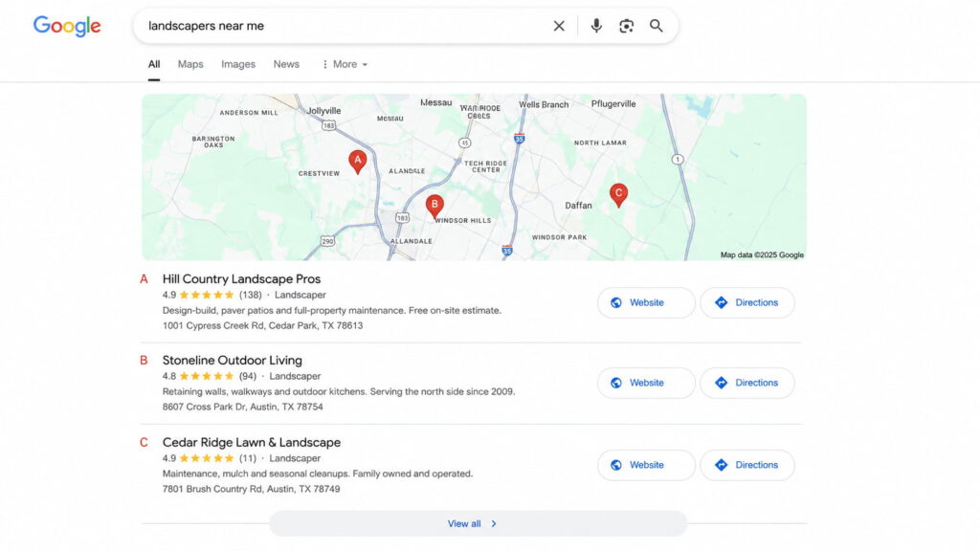The height and width of the screenshot is (551, 980).
Task: Click address 1001 Cypress Creek Rd, Cedar Park
Action: (262, 325)
